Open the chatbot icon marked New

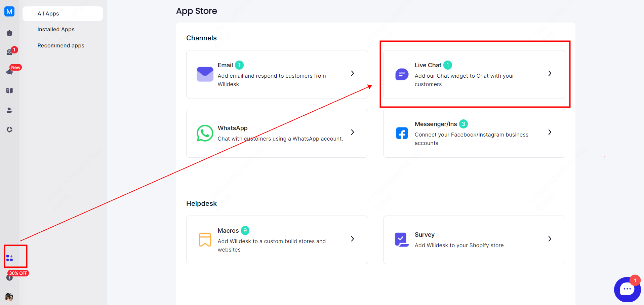point(9,72)
